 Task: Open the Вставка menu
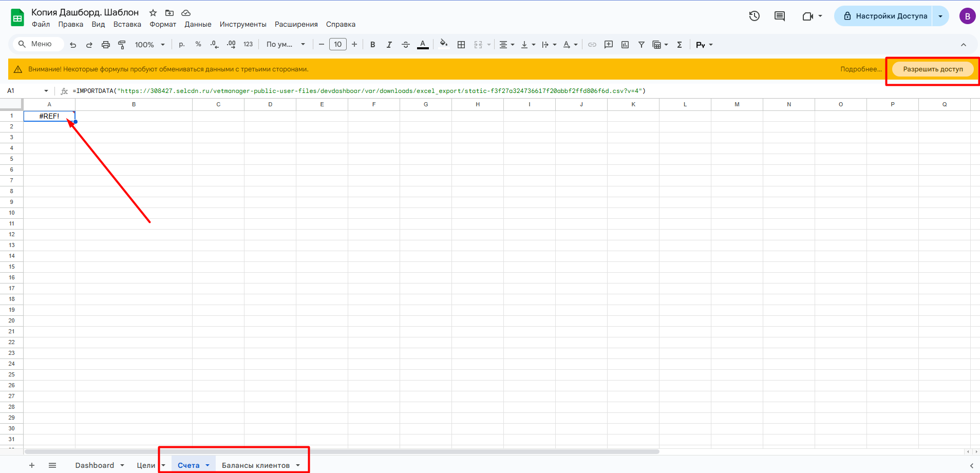[x=127, y=24]
